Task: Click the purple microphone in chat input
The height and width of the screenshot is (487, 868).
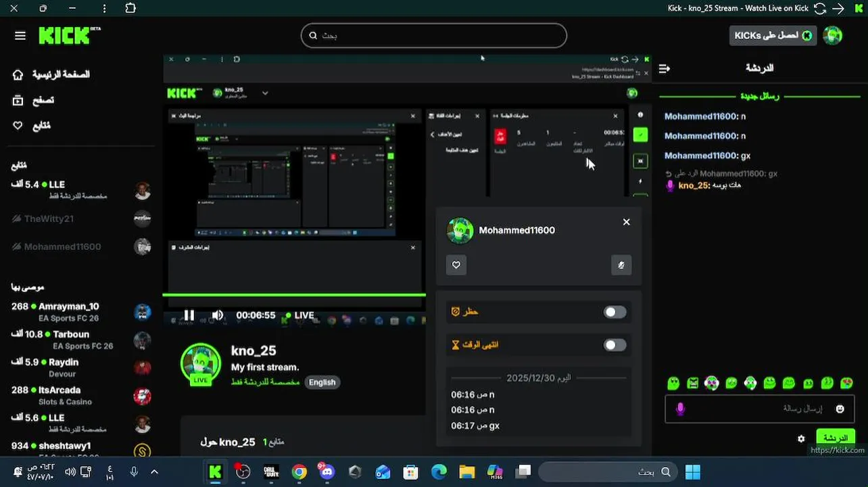Action: pyautogui.click(x=680, y=409)
